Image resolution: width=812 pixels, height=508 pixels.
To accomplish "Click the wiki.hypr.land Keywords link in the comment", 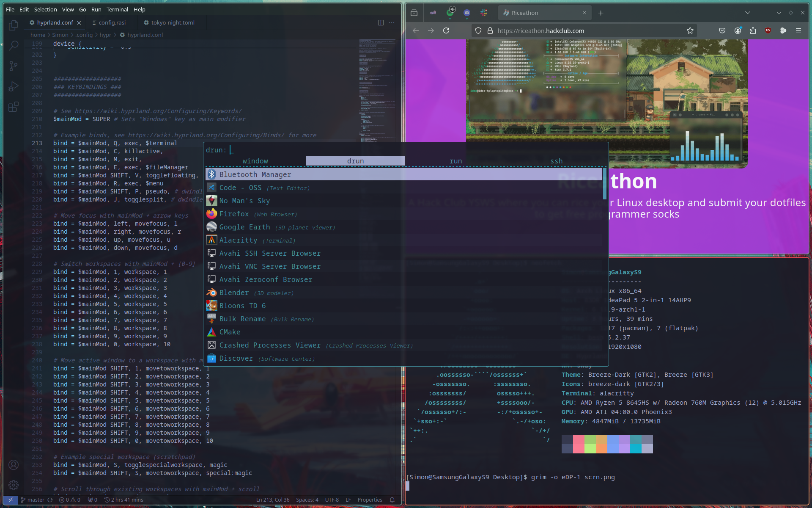I will [x=158, y=111].
